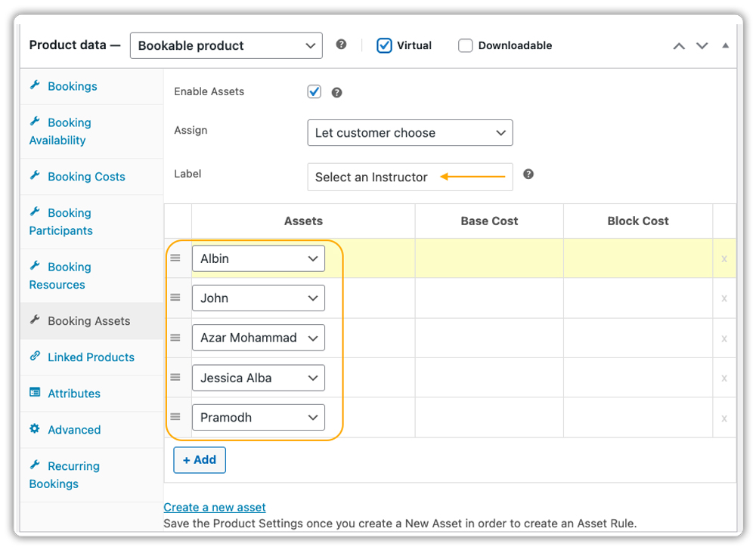Viewport: 756px width, 550px height.
Task: Click the move-up arrow in panel header
Action: pos(679,46)
